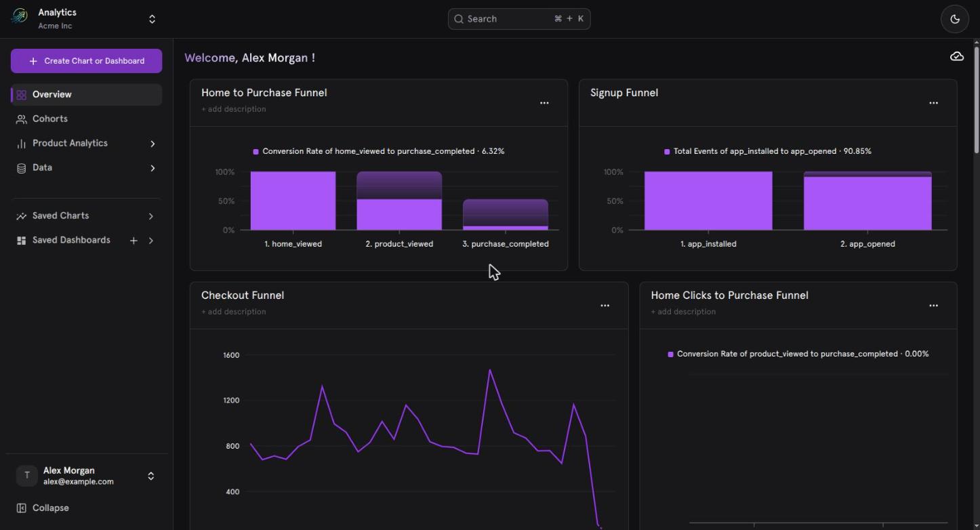Click the Product Analytics bar chart icon
Screen dimensions: 980x530
pyautogui.click(x=22, y=144)
